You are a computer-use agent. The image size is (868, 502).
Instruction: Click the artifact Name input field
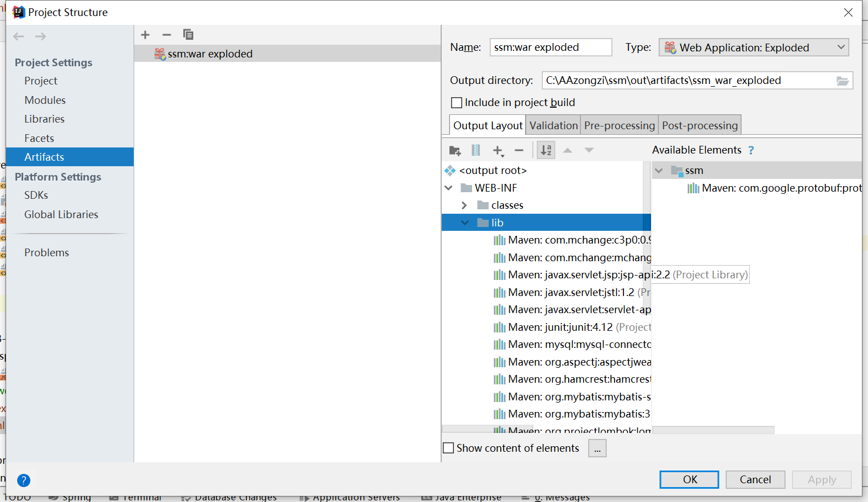pos(551,47)
